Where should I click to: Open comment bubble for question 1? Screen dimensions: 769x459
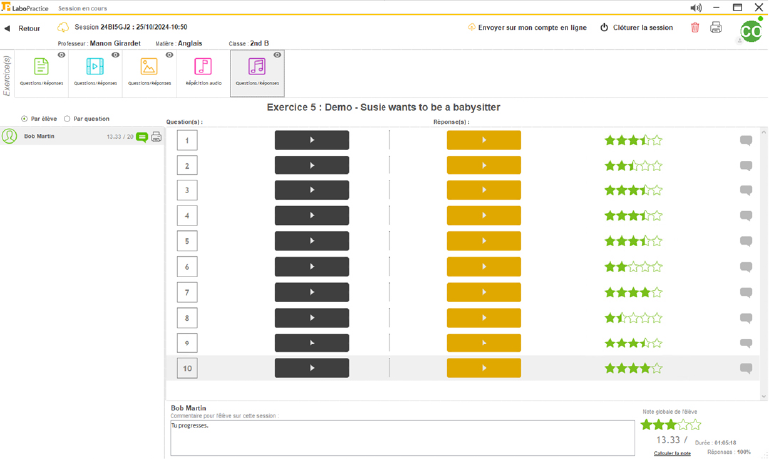746,141
